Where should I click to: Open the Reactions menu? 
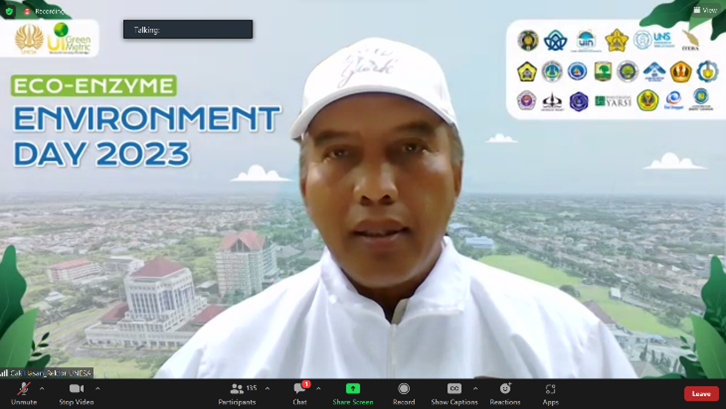(505, 391)
